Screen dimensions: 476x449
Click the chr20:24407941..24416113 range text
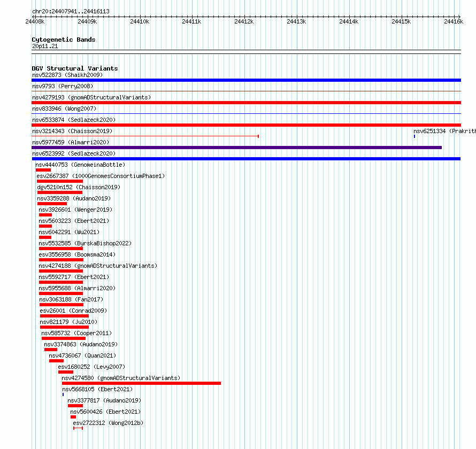(x=71, y=12)
